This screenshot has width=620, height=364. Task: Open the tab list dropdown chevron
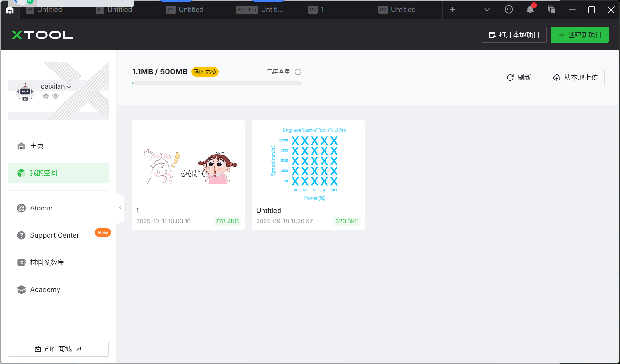click(487, 10)
